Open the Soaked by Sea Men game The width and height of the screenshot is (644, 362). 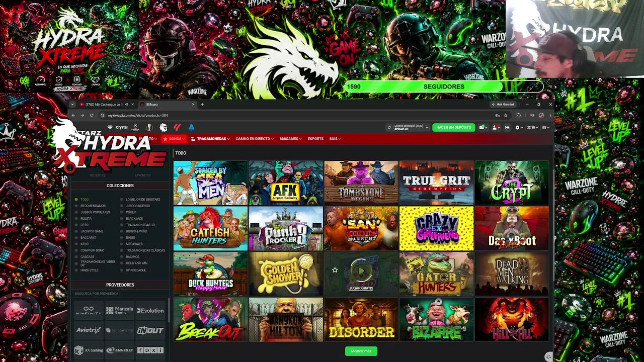pos(210,183)
